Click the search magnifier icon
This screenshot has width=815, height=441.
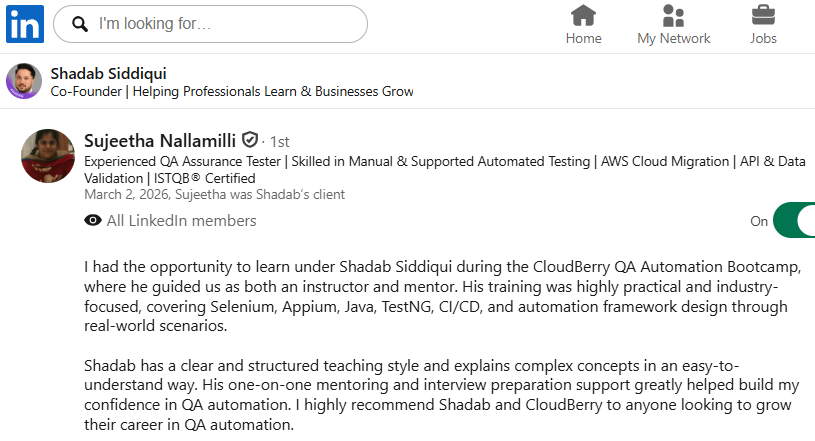click(79, 24)
